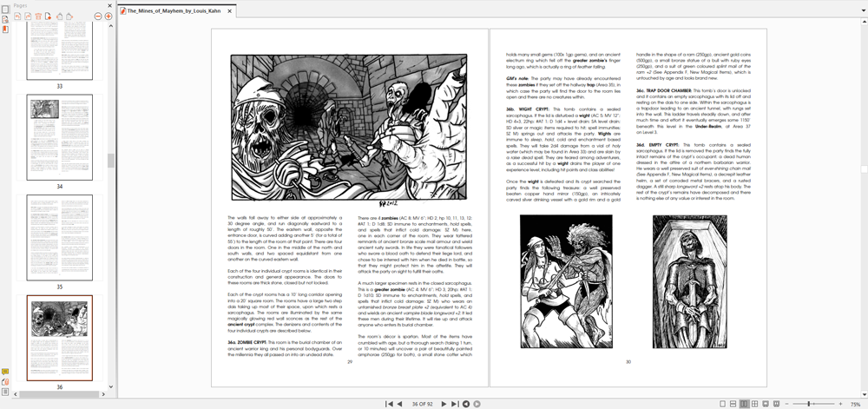The height and width of the screenshot is (409, 868).
Task: Close the Pages side panel
Action: [109, 5]
